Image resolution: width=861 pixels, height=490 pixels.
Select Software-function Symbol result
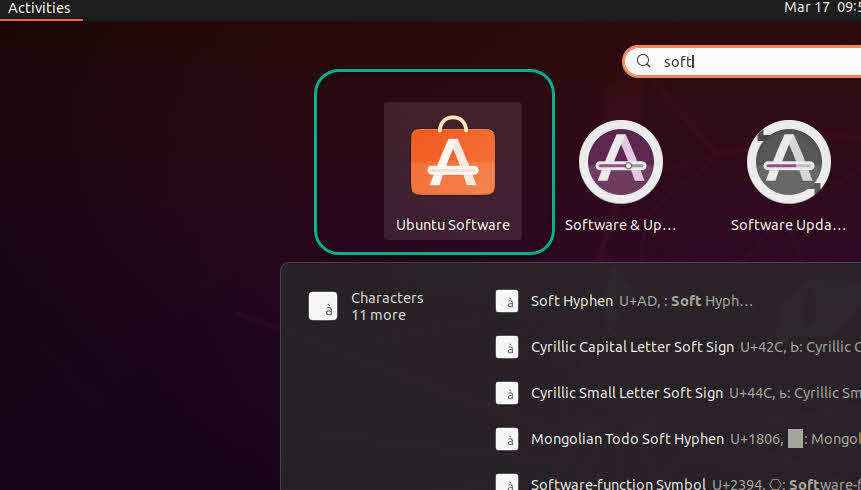click(x=678, y=481)
